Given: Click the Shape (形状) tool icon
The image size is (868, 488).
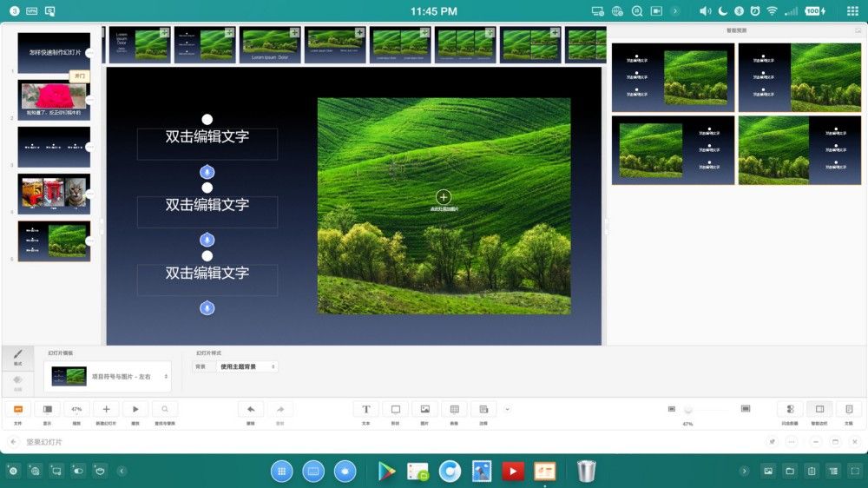Looking at the screenshot, I should (395, 409).
